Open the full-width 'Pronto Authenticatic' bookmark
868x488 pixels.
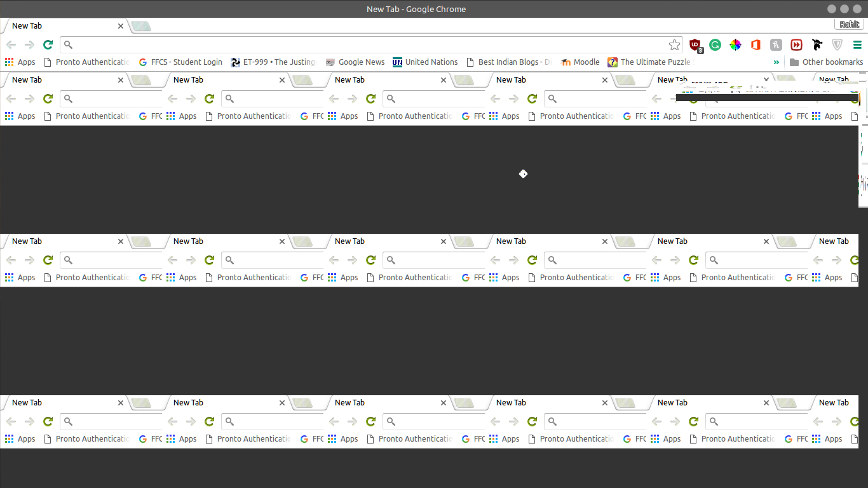pos(86,62)
